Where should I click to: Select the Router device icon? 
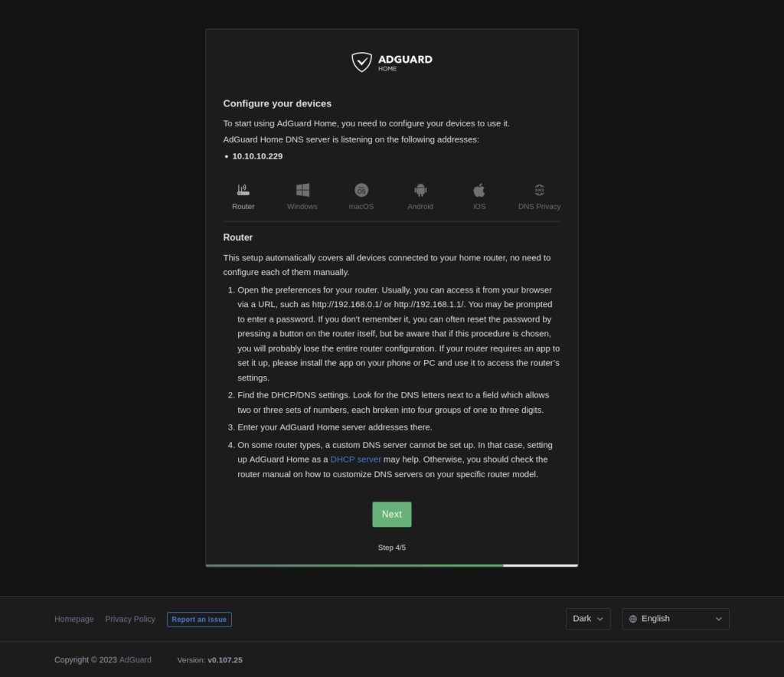point(243,190)
